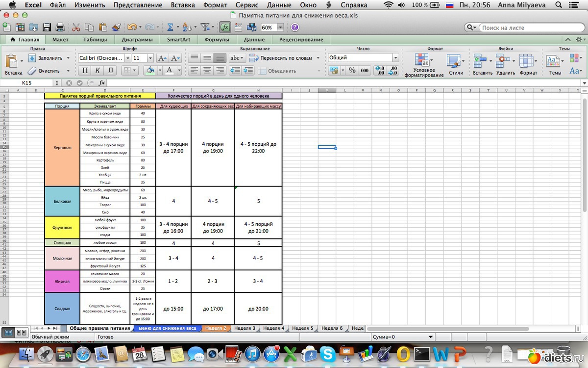Open the font size dropdown
Image resolution: width=588 pixels, height=368 pixels.
coord(150,58)
